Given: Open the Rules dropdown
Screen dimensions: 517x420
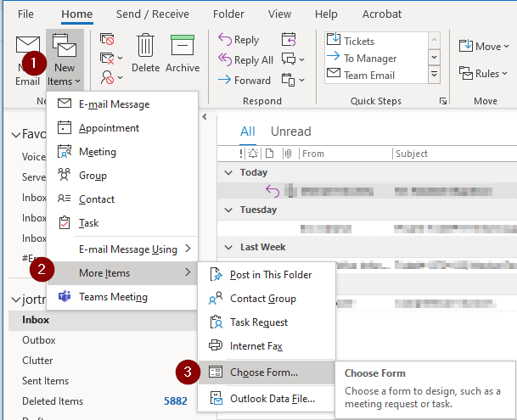Looking at the screenshot, I should (483, 74).
